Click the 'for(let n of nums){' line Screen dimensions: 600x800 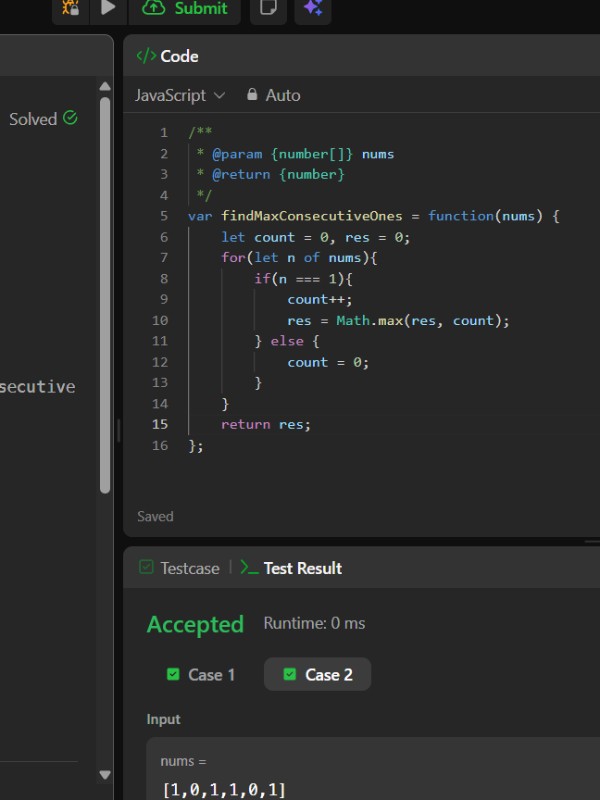(x=298, y=258)
